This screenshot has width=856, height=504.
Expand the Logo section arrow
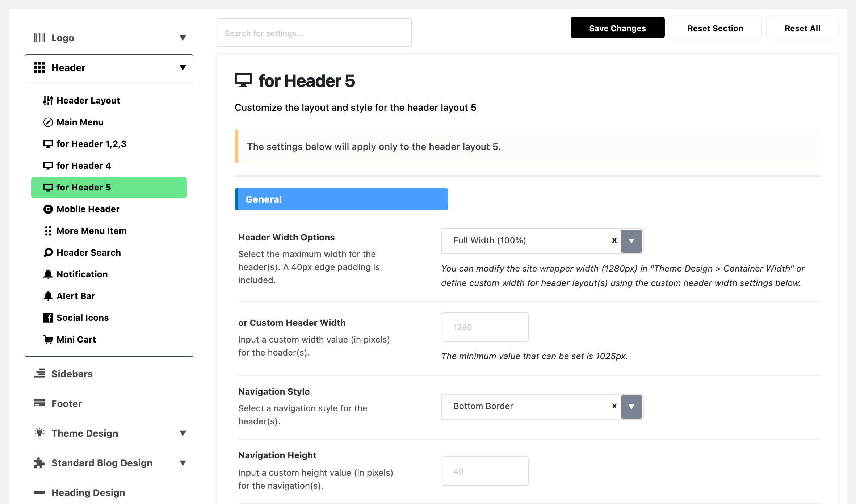coord(183,38)
